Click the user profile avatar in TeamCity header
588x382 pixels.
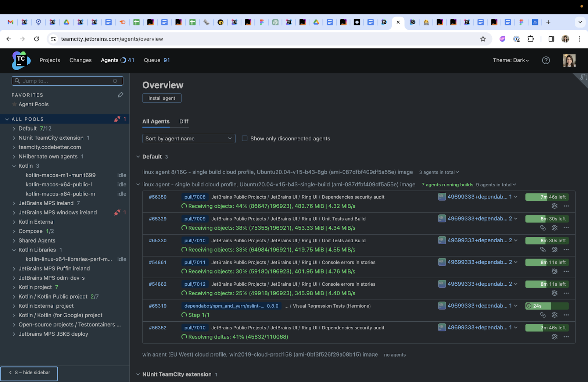click(x=569, y=60)
